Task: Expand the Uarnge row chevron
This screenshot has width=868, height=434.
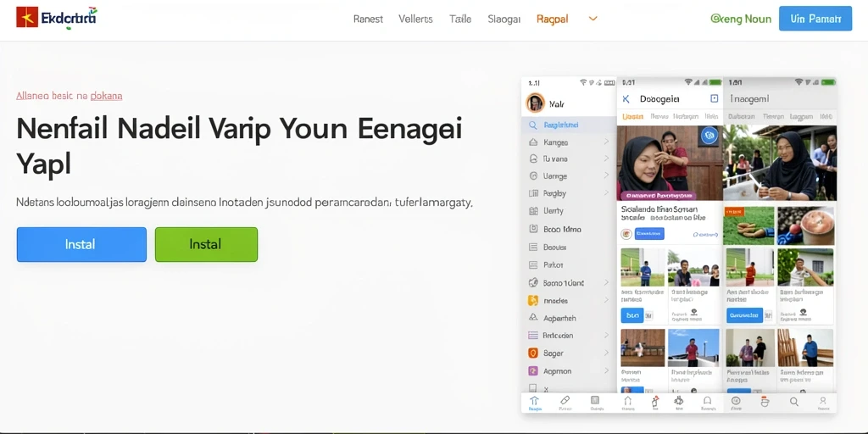Action: click(x=606, y=176)
